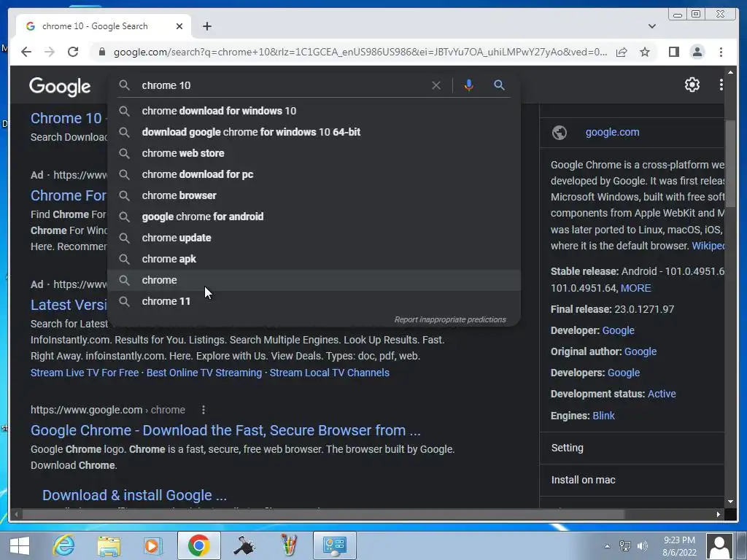View site info via the padlock icon
The image size is (747, 560).
[101, 52]
